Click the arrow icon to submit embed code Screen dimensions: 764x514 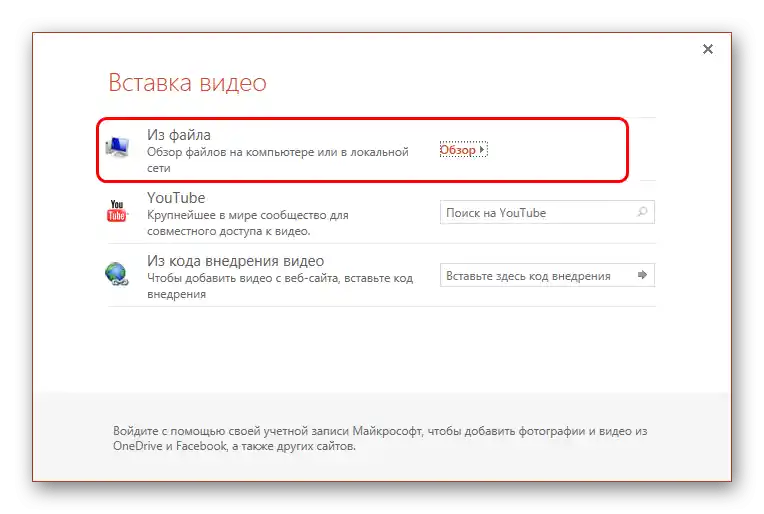pyautogui.click(x=642, y=275)
